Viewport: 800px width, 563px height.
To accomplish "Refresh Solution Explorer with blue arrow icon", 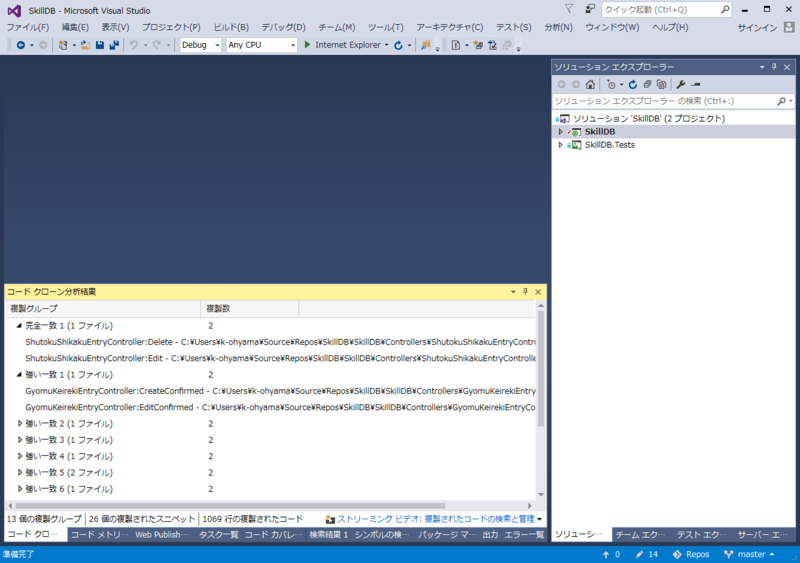I will [x=633, y=84].
